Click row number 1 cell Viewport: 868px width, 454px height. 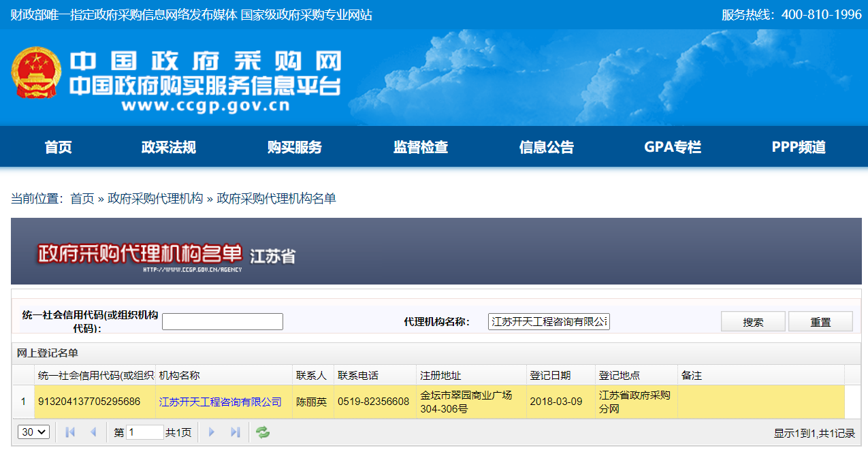[x=23, y=402]
